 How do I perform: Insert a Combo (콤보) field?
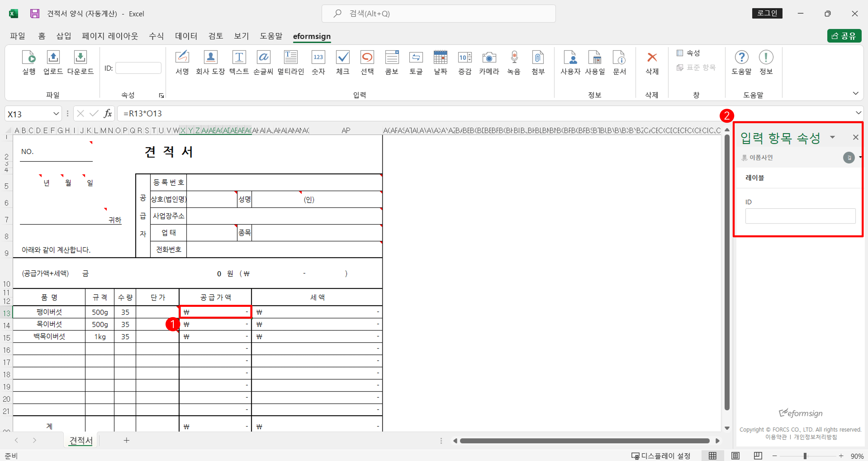pos(392,62)
